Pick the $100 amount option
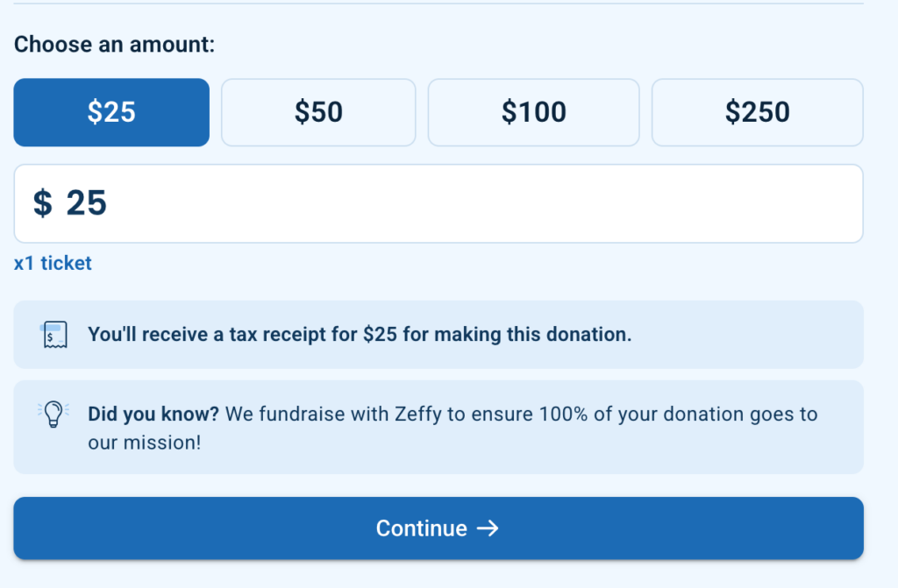This screenshot has width=898, height=588. (x=533, y=112)
